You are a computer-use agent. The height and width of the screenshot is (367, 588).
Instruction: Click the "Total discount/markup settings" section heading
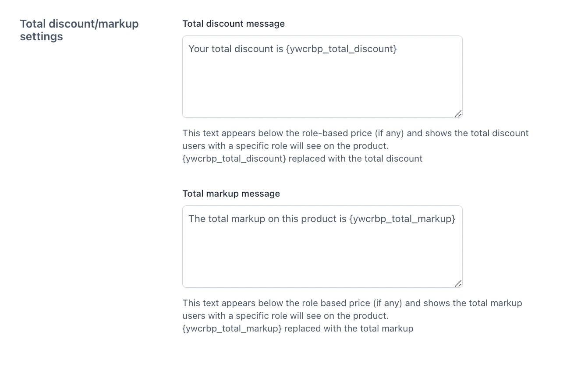click(x=79, y=30)
